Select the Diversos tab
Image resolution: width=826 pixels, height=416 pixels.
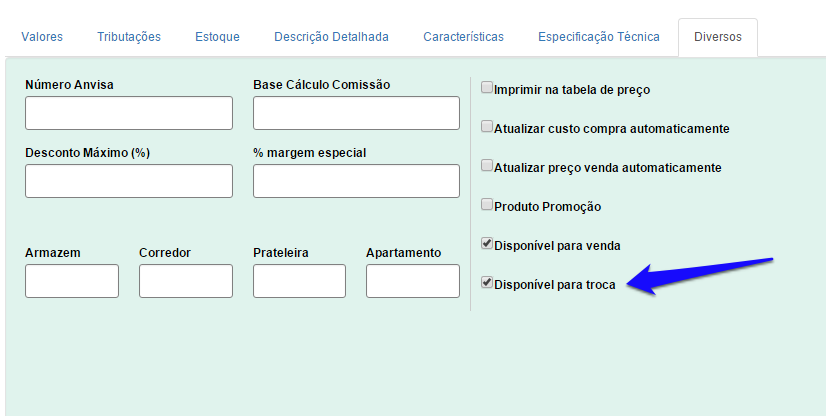point(717,37)
